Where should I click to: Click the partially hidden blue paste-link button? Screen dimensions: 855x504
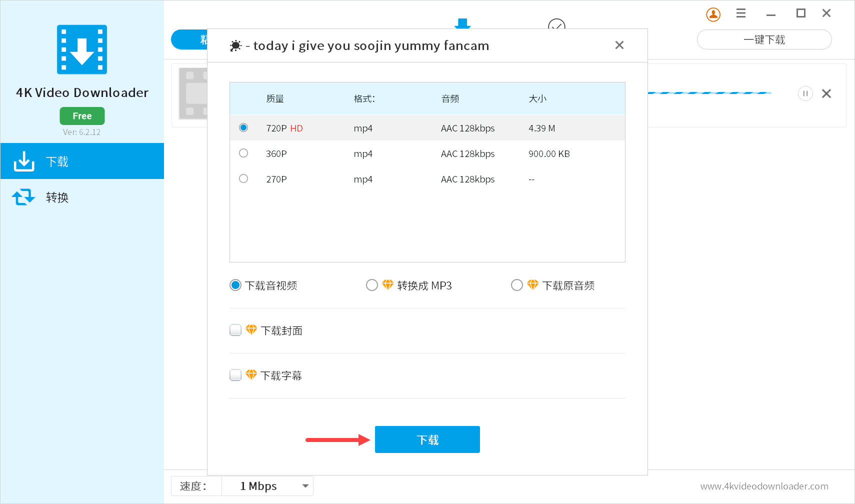[189, 39]
